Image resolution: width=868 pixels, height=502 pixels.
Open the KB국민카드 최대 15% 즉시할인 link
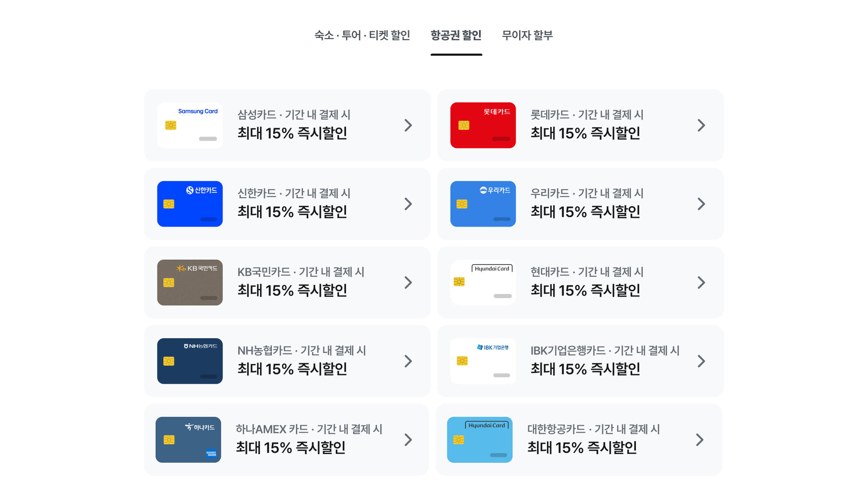coord(292,290)
